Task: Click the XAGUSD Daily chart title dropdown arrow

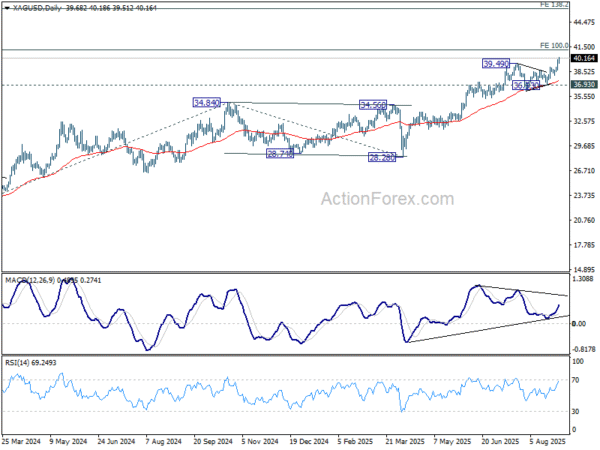Action: pyautogui.click(x=7, y=8)
